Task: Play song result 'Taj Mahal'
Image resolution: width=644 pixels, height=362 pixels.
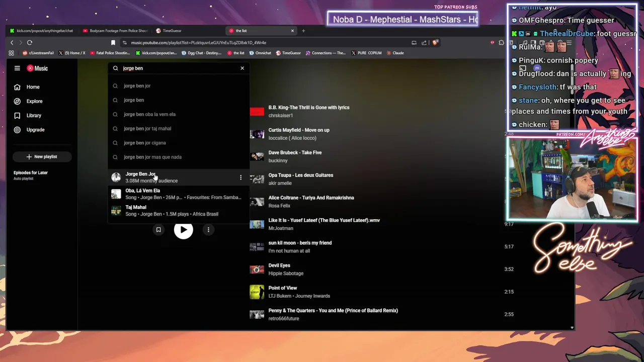Action: [179, 211]
